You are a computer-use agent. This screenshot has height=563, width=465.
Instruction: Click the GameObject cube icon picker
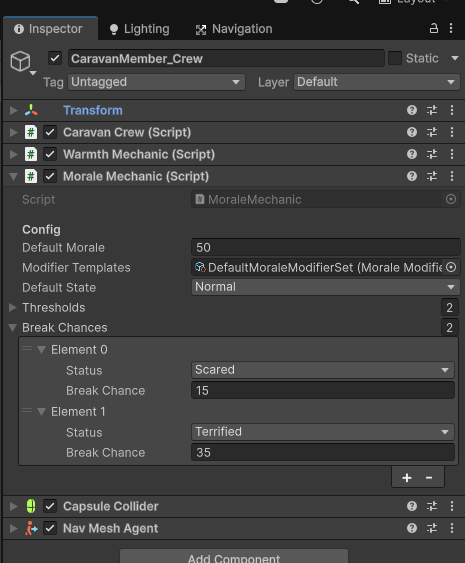click(x=21, y=61)
